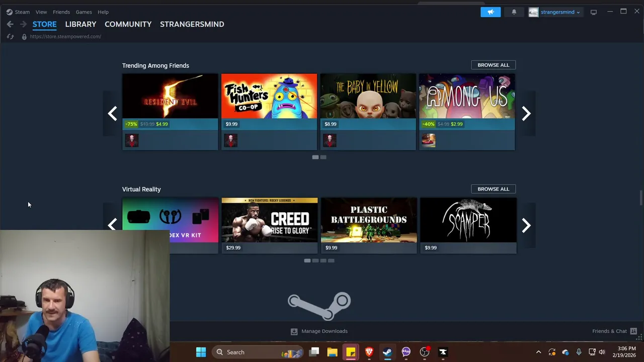Click friend avatar under Resident Evil
644x362 pixels.
132,140
